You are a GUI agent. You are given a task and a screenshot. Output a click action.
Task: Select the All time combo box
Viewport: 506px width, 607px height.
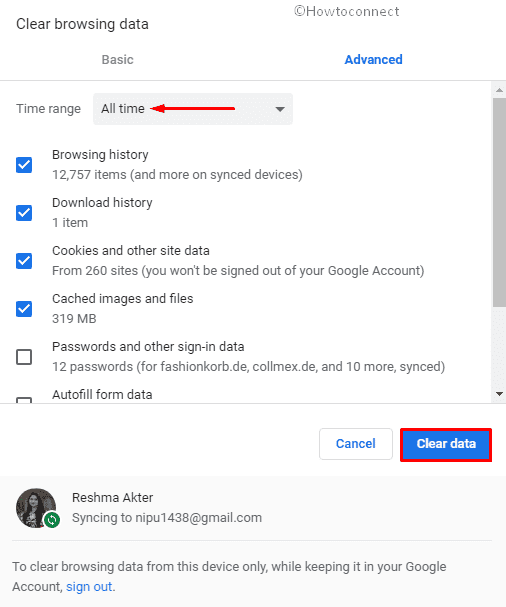click(193, 109)
